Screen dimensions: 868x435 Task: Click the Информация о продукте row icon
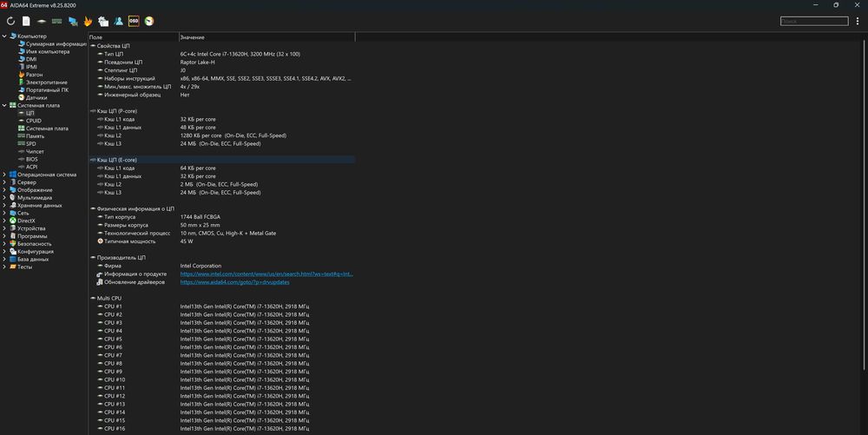[100, 274]
